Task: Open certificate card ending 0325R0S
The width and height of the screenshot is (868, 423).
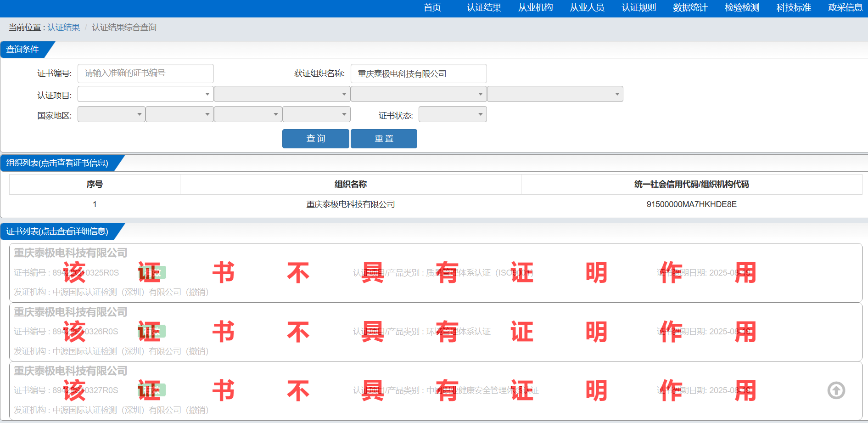Action: [x=436, y=273]
